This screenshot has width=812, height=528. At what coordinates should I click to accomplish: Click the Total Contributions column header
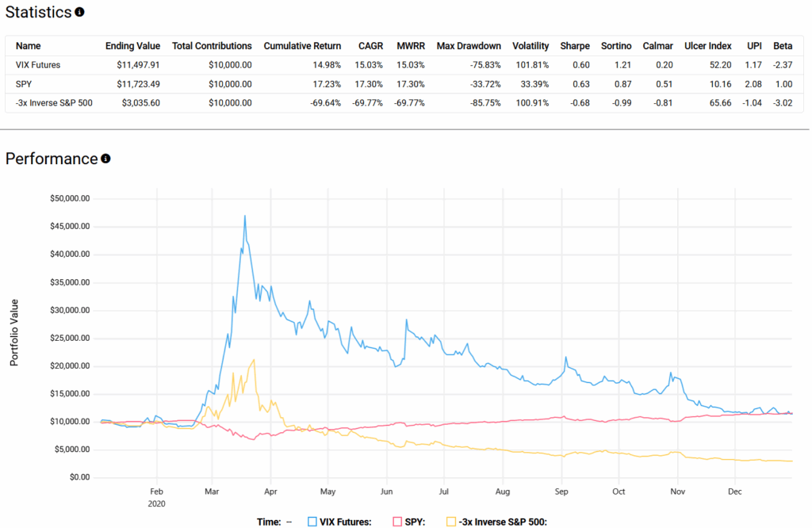click(x=212, y=46)
